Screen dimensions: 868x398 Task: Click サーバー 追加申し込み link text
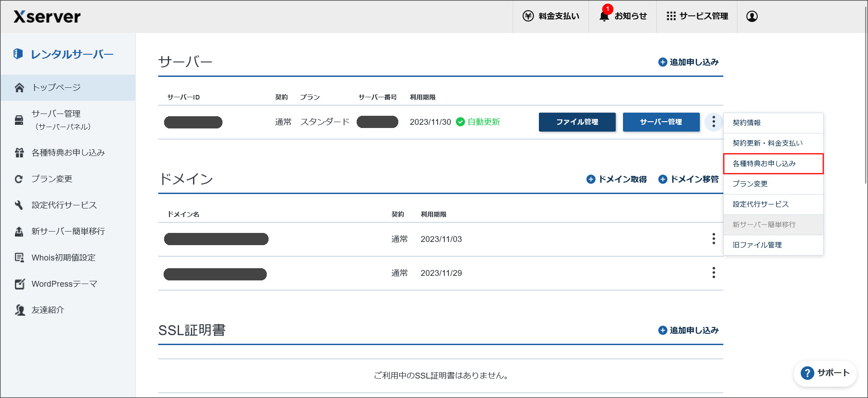pyautogui.click(x=694, y=62)
